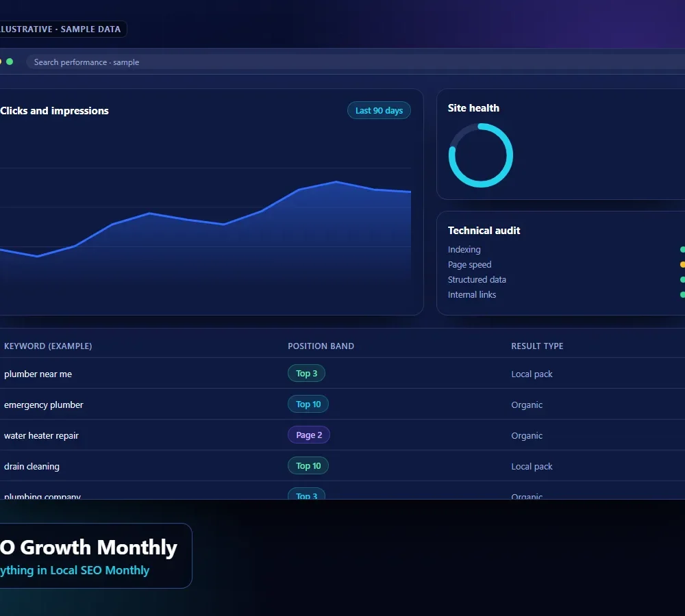The width and height of the screenshot is (685, 616).
Task: Click the Internal links status dot
Action: [682, 295]
